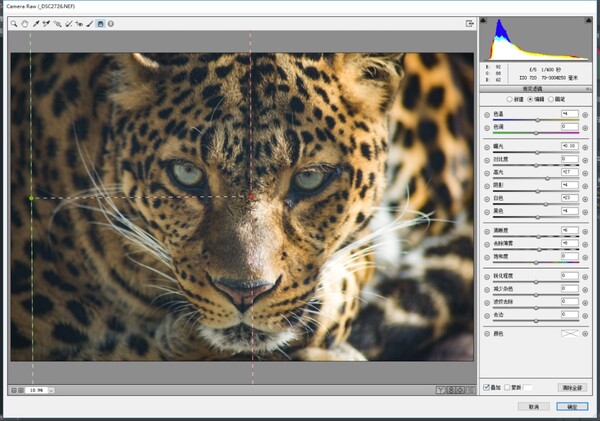
Task: Click the 白色 whites slider handle
Action: pyautogui.click(x=546, y=204)
